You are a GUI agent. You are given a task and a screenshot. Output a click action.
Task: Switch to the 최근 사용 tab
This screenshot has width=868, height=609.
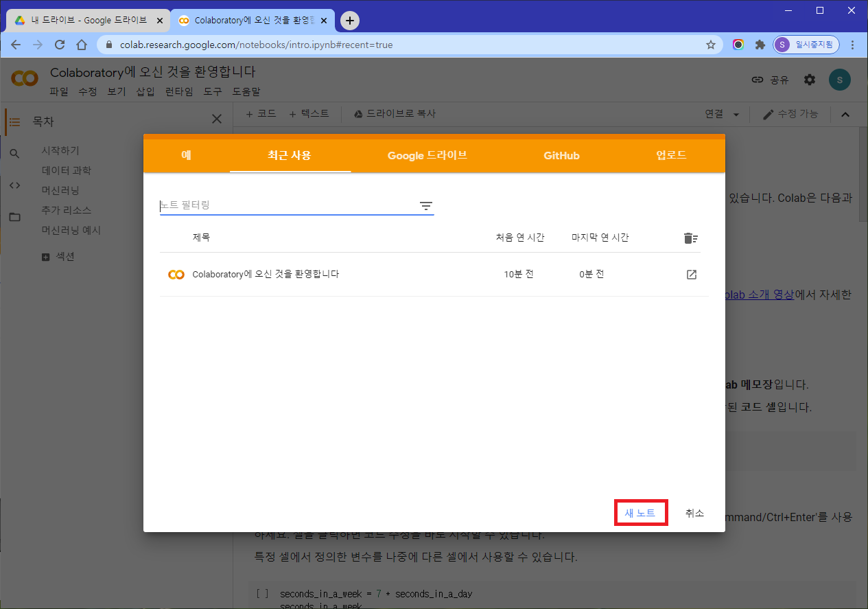[290, 155]
